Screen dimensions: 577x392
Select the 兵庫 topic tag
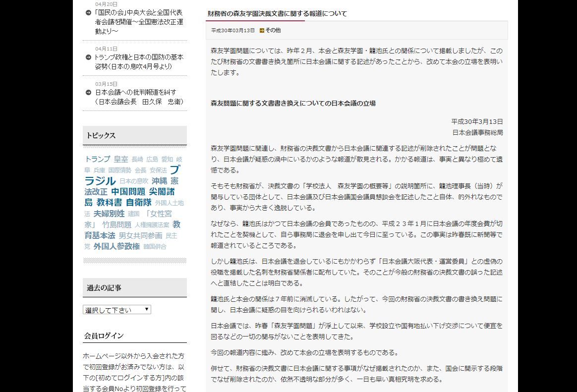click(99, 170)
